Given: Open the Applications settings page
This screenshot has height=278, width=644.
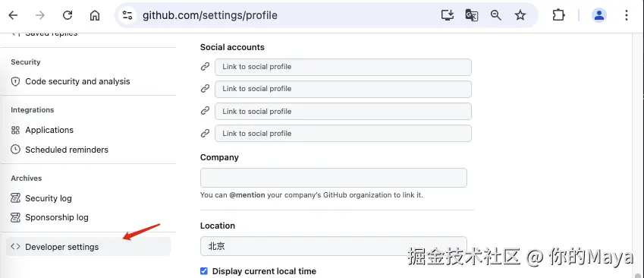Looking at the screenshot, I should pyautogui.click(x=49, y=130).
